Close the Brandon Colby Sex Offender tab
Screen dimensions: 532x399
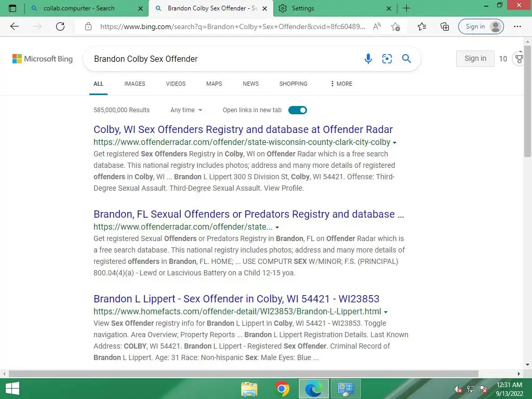[x=265, y=8]
